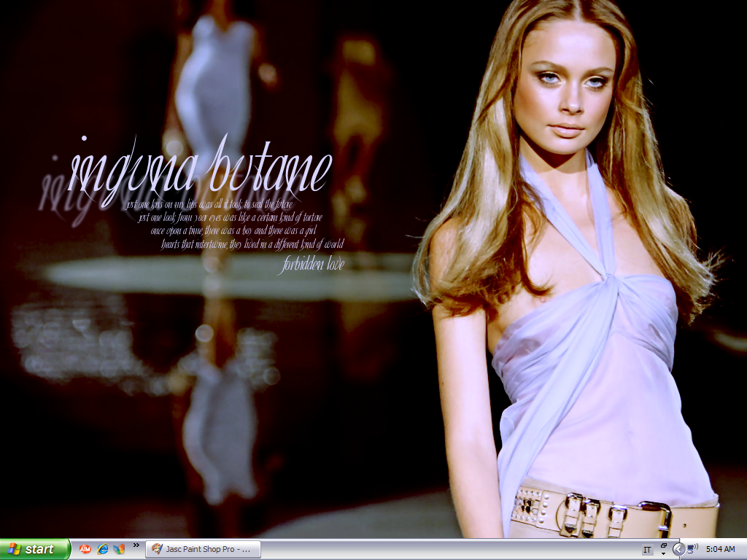Image resolution: width=747 pixels, height=560 pixels.
Task: Click the 'once upon a time' lyric line
Action: [x=237, y=230]
